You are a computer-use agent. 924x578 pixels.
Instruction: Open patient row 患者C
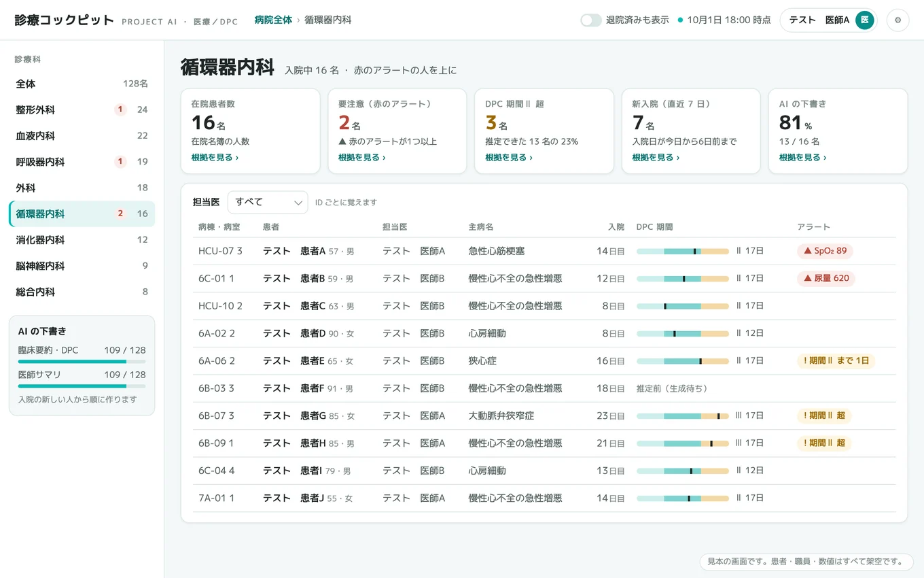[x=544, y=306]
